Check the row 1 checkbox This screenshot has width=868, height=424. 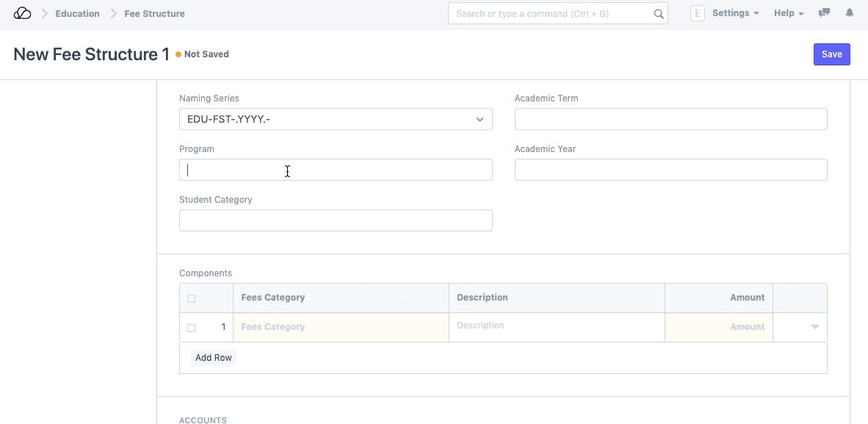tap(192, 328)
